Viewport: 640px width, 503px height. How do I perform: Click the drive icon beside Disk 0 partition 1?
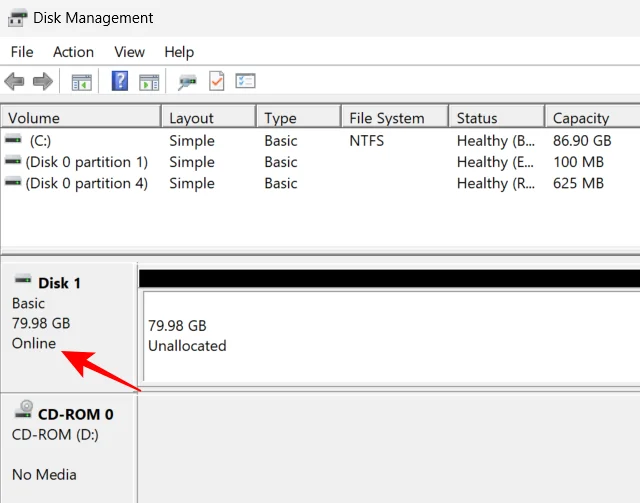[x=13, y=161]
